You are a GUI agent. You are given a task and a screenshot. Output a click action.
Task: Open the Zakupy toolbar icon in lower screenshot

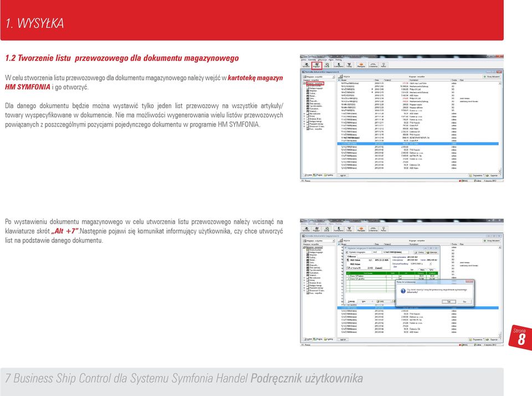point(327,229)
